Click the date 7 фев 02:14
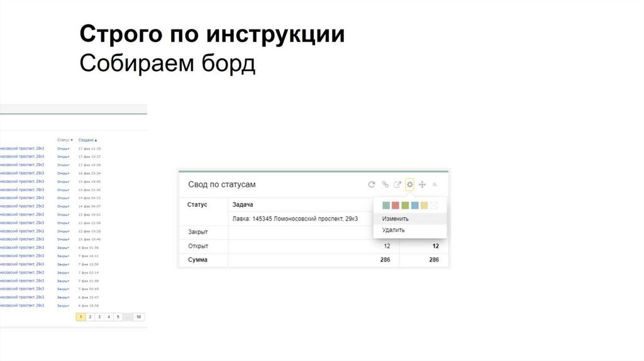 (x=89, y=273)
